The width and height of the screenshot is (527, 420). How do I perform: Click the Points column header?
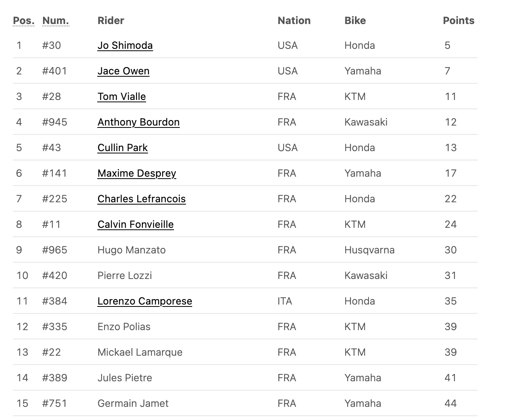(459, 21)
